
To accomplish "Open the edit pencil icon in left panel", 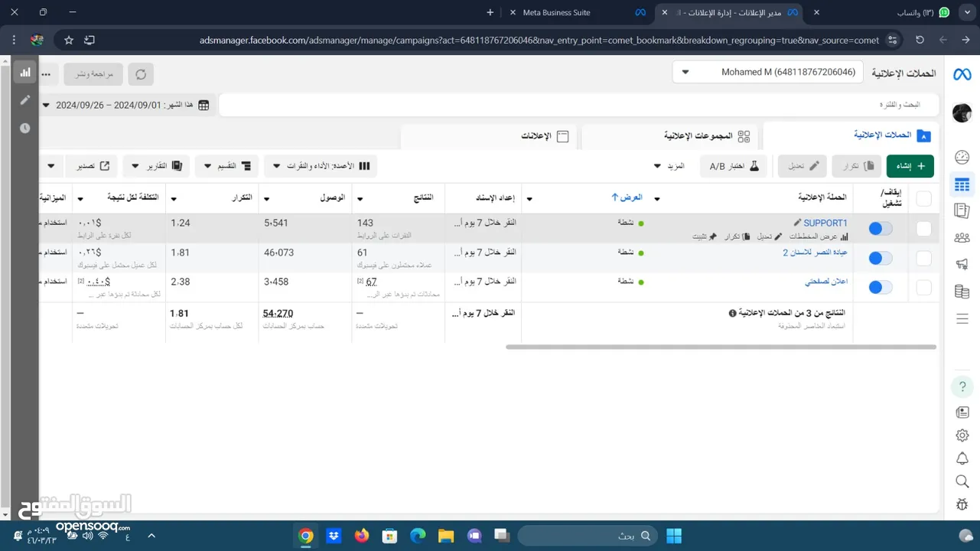I will pyautogui.click(x=25, y=99).
